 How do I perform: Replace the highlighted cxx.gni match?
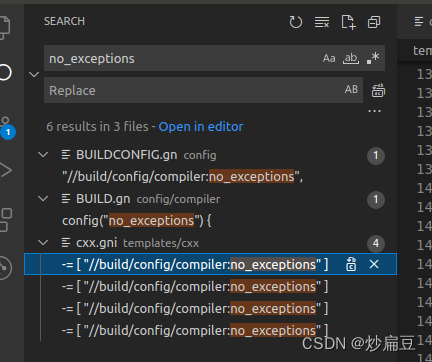351,264
